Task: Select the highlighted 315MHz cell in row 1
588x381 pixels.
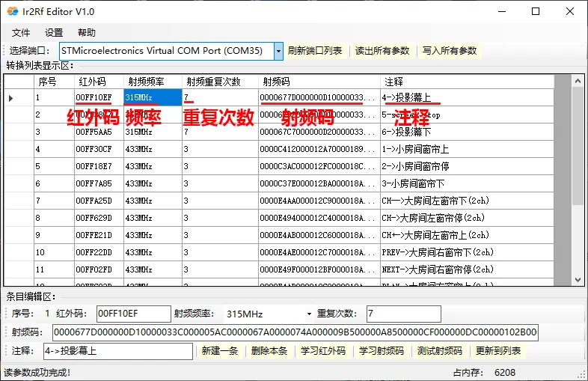Action: tap(153, 97)
